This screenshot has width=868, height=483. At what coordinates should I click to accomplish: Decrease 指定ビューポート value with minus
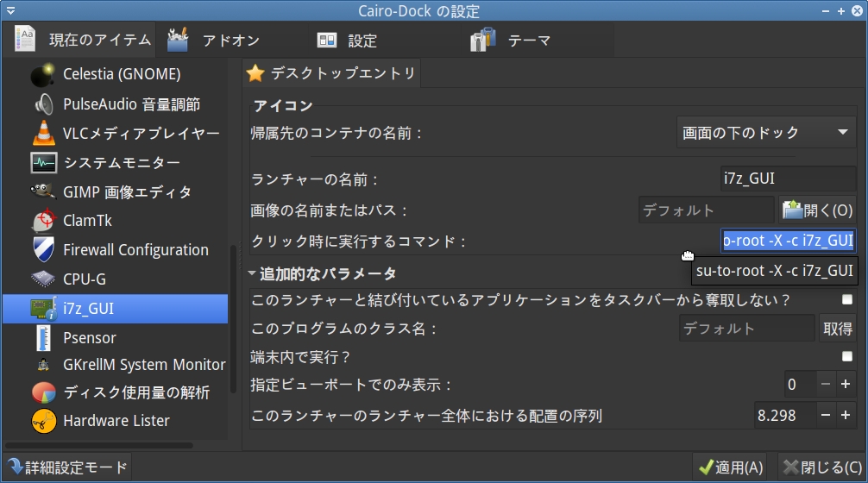pyautogui.click(x=826, y=384)
